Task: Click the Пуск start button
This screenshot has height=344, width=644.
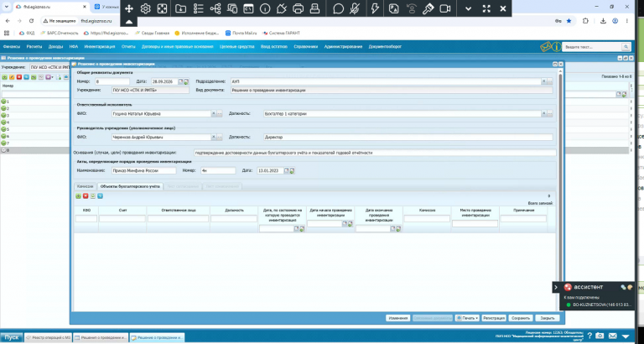Action: coord(11,337)
